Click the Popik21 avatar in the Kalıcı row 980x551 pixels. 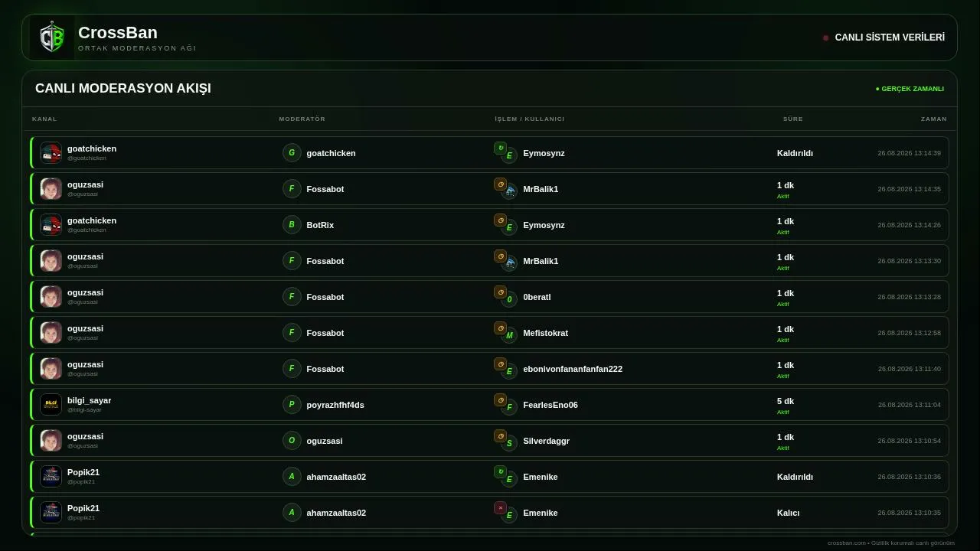pos(51,513)
